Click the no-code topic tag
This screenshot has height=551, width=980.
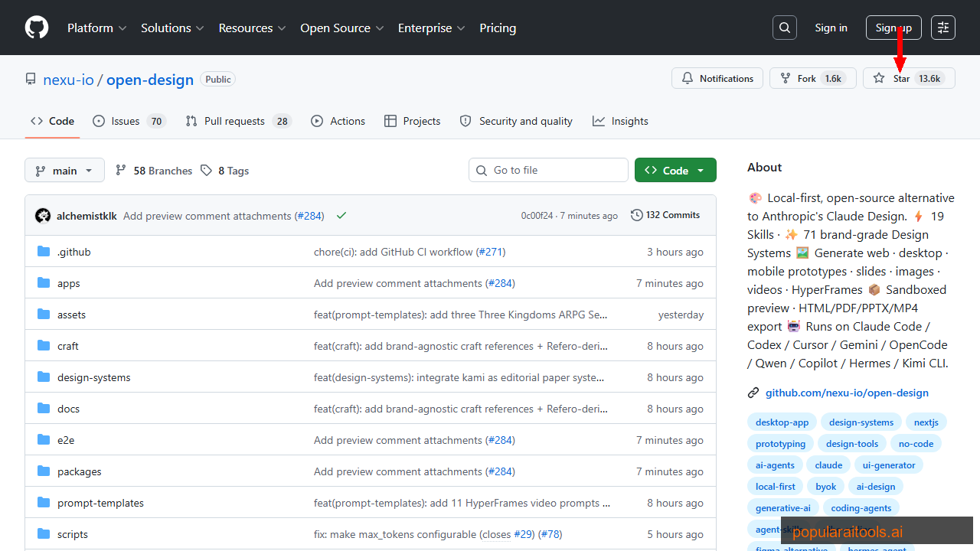coord(916,444)
